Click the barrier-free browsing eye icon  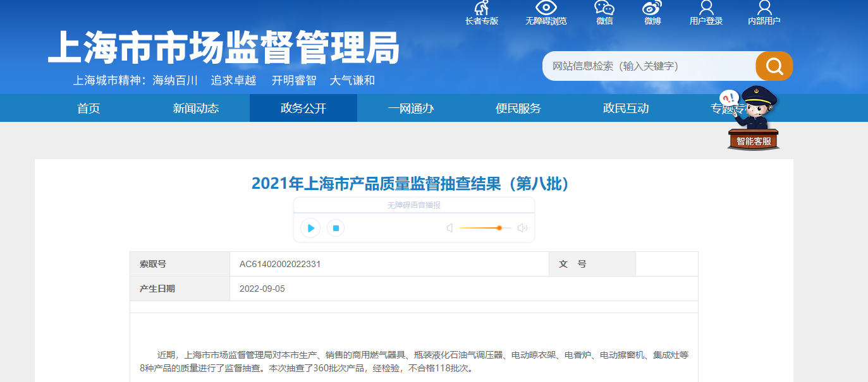(546, 9)
